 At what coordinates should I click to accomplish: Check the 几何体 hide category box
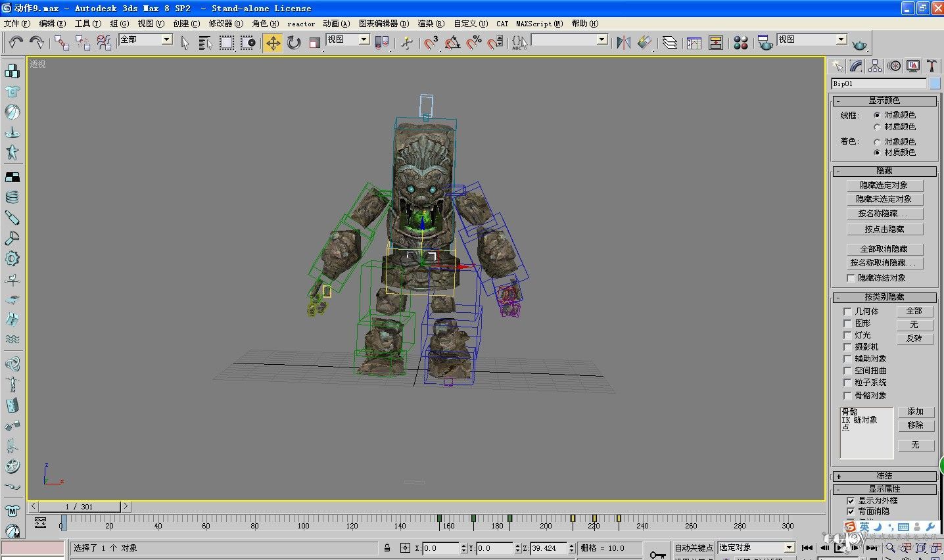point(847,312)
